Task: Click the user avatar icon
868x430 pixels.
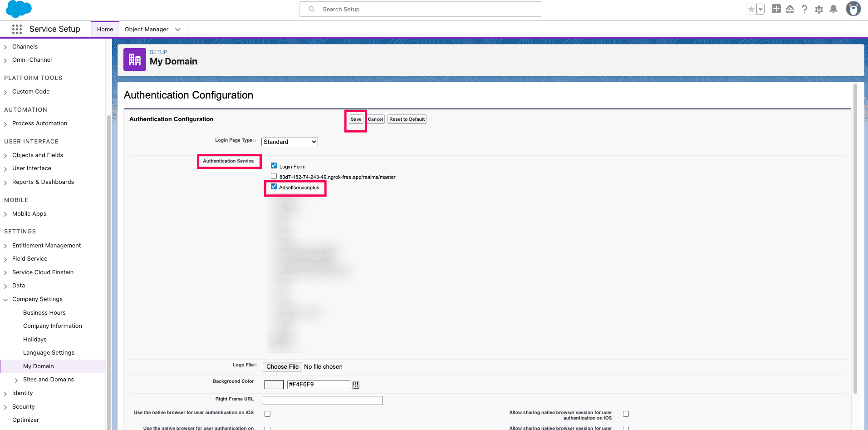Action: click(x=853, y=9)
